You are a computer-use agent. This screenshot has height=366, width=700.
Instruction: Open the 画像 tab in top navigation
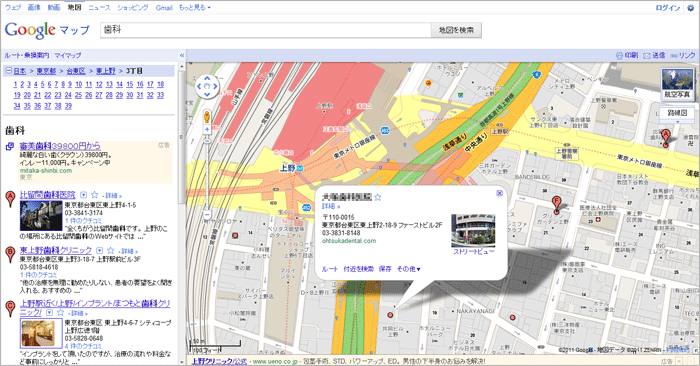point(34,8)
